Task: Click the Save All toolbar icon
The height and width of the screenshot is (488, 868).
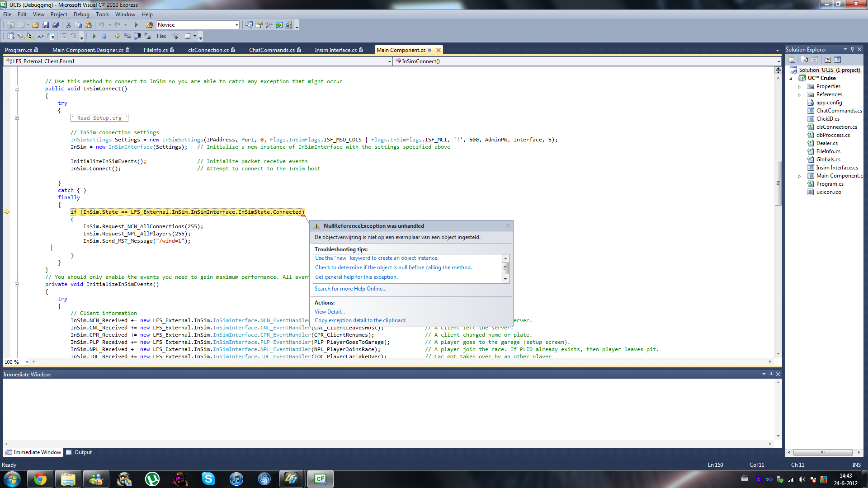Action: (56, 25)
